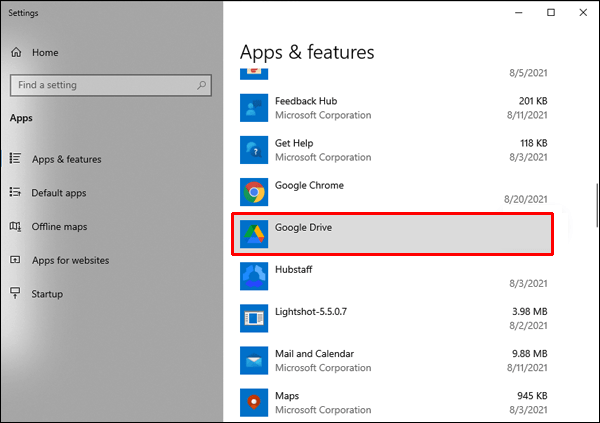Click the Maps app icon
Viewport: 600px width, 423px height.
[254, 402]
